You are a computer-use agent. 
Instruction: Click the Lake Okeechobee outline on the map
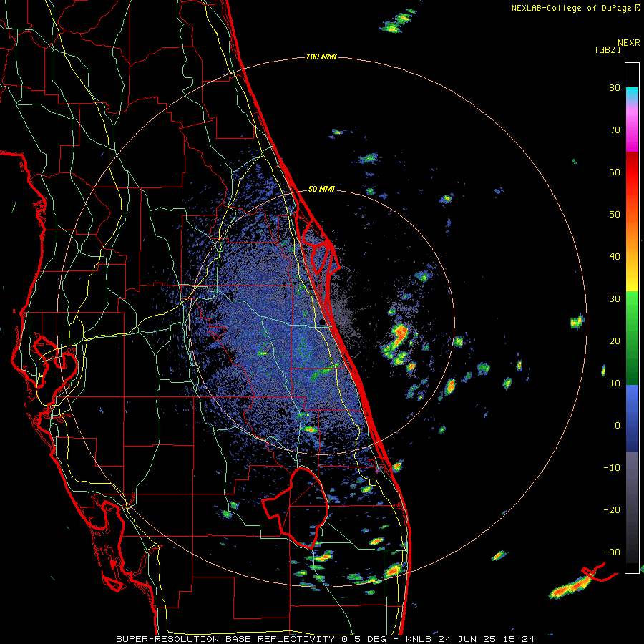296,509
